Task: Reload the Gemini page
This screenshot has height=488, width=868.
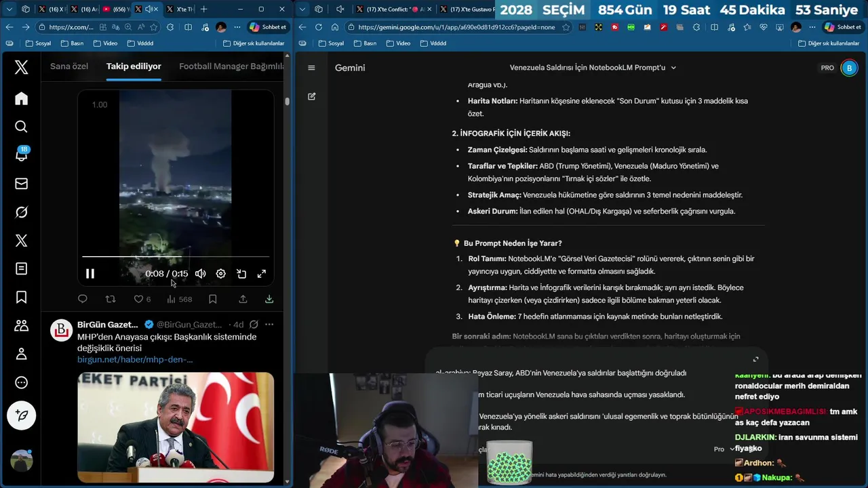Action: (x=319, y=27)
